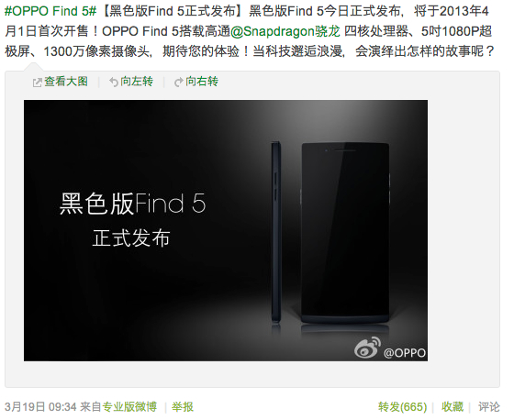Screen dimensions: 514x420
Task: Save the post with 收藏
Action: tap(453, 407)
